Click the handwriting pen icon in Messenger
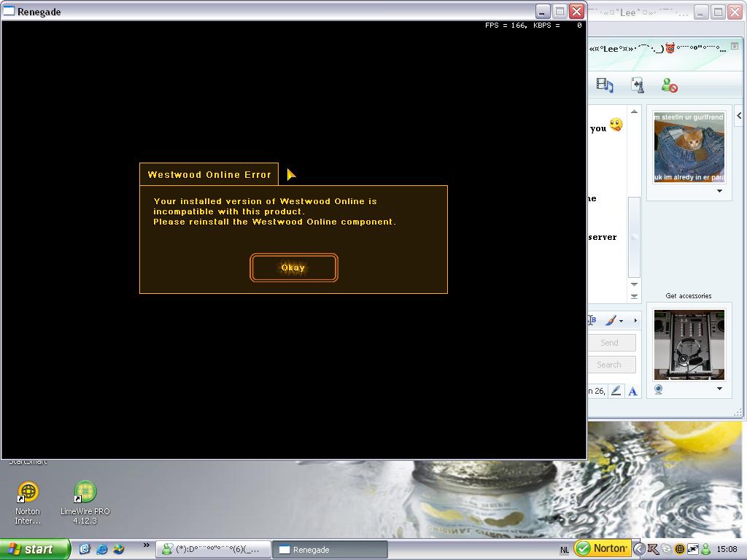Image resolution: width=747 pixels, height=560 pixels. click(616, 391)
